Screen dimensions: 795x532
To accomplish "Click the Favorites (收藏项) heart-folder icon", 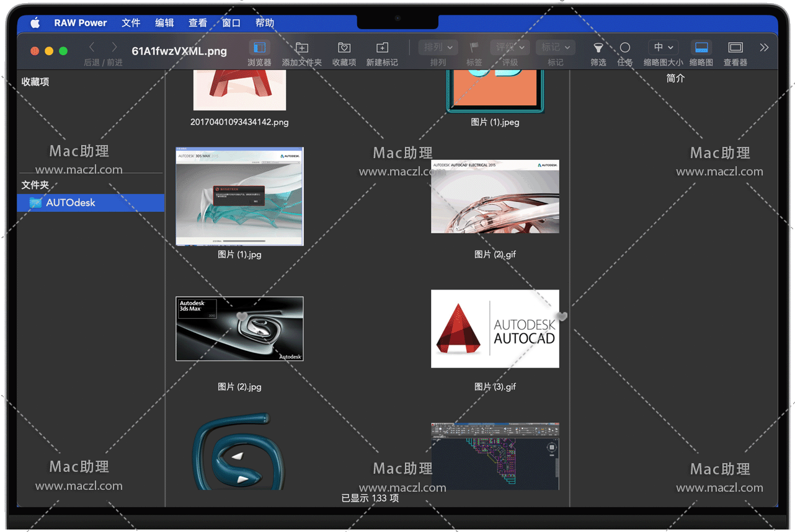I will point(344,48).
